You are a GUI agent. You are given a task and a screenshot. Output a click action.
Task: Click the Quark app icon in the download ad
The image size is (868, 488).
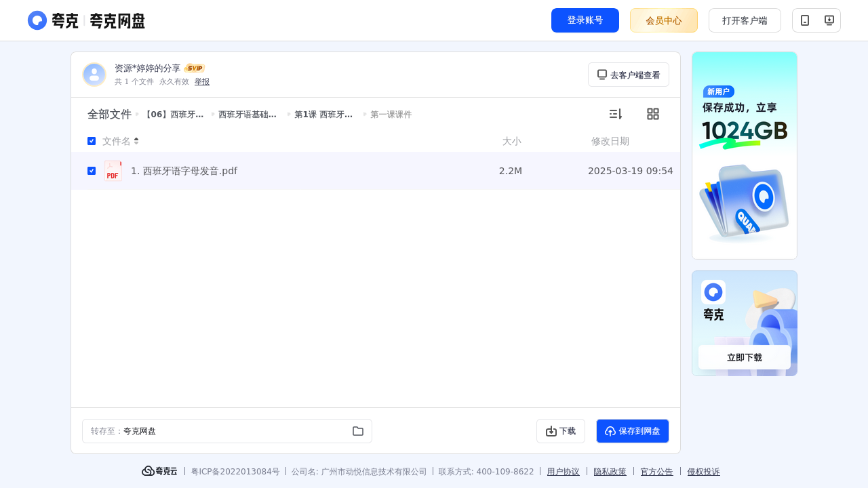713,292
